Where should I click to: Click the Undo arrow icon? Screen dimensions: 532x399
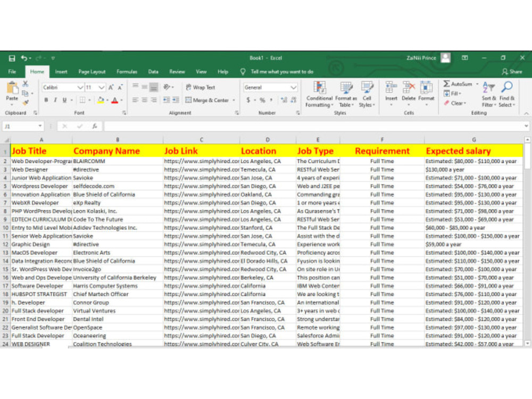click(x=24, y=58)
